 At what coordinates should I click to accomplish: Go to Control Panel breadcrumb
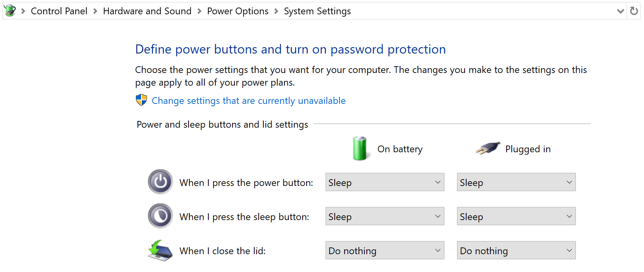(59, 11)
